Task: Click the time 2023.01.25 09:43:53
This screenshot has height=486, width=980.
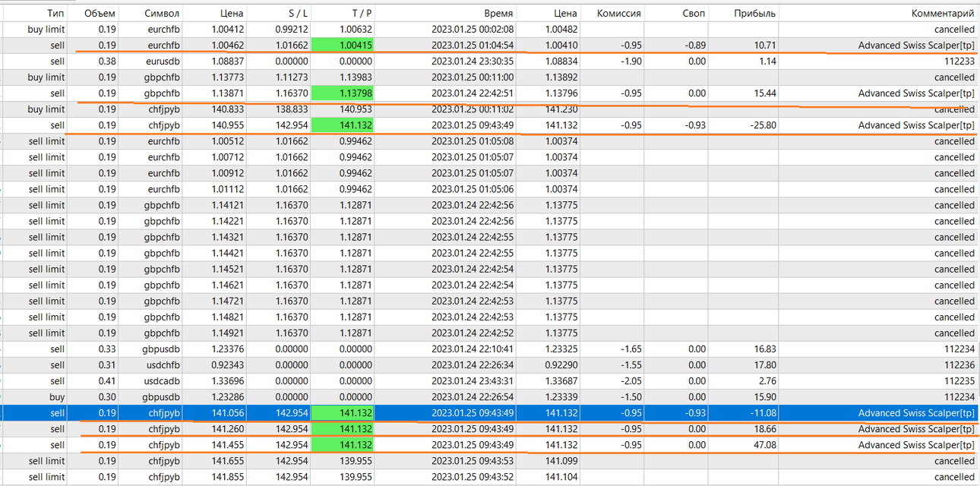Action: pos(473,461)
